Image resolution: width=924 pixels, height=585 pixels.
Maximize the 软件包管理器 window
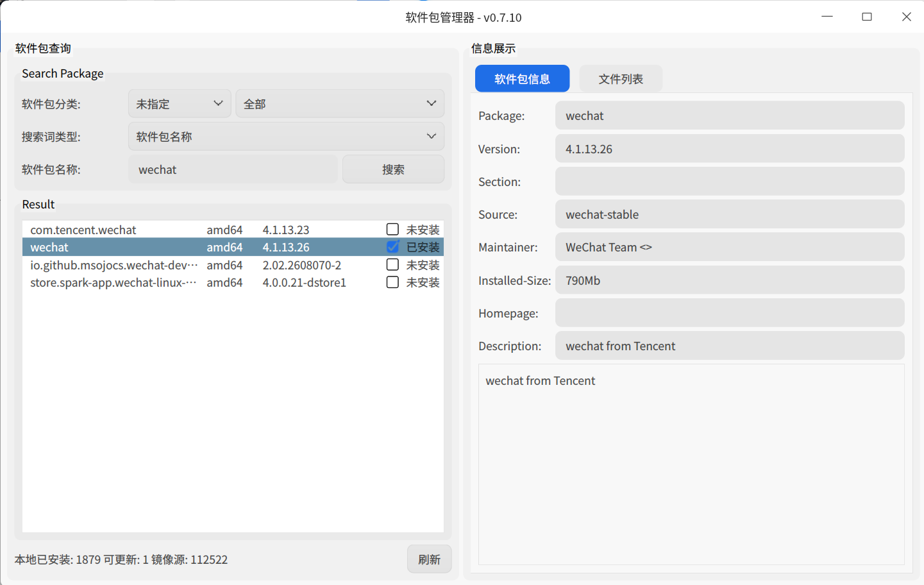coord(867,17)
